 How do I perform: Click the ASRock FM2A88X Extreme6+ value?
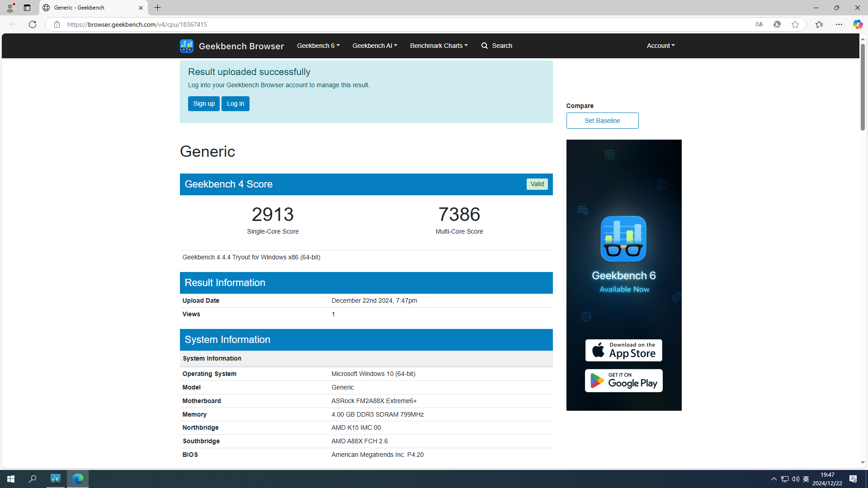pyautogui.click(x=374, y=401)
